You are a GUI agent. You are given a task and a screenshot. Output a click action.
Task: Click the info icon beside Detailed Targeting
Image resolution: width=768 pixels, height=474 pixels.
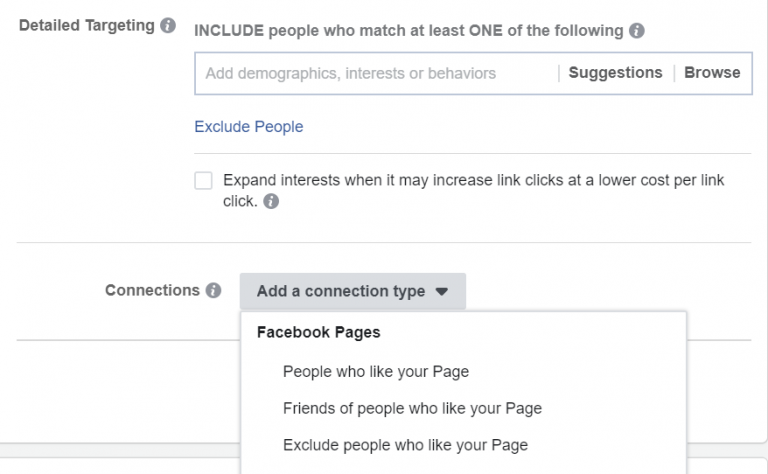point(169,26)
